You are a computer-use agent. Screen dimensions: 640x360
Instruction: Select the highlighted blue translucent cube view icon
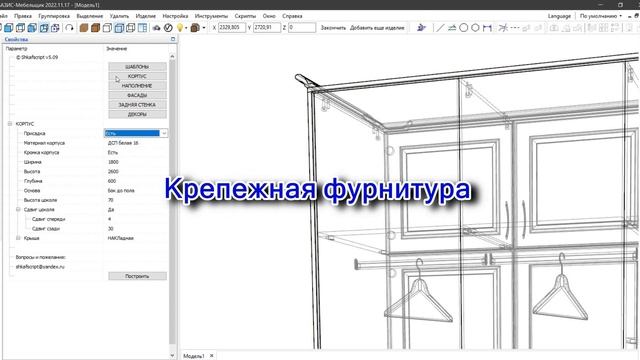tap(119, 28)
